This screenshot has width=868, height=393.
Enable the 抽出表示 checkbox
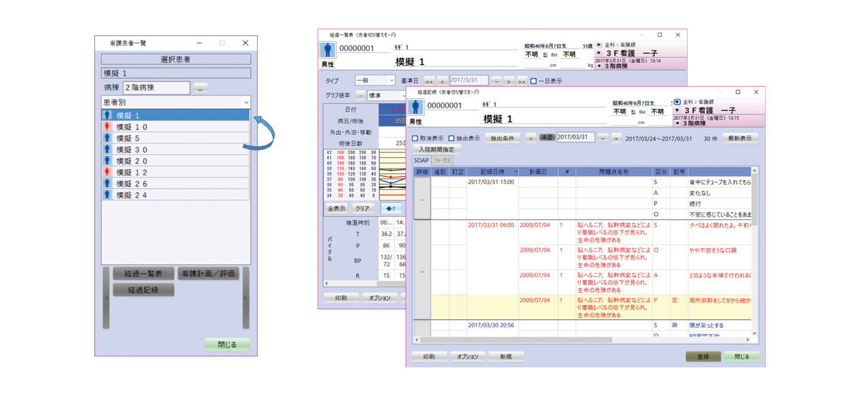pos(452,138)
